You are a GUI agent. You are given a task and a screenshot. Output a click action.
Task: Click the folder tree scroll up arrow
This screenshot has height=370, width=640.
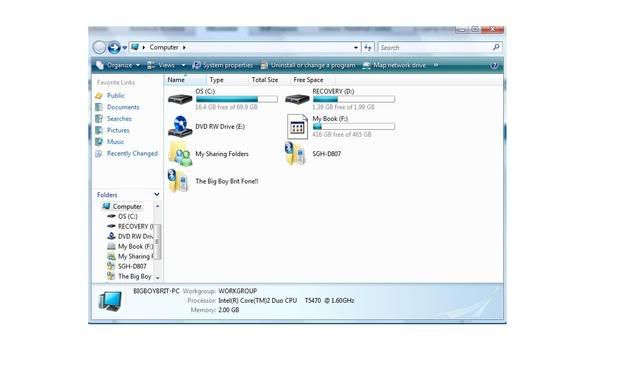click(158, 206)
